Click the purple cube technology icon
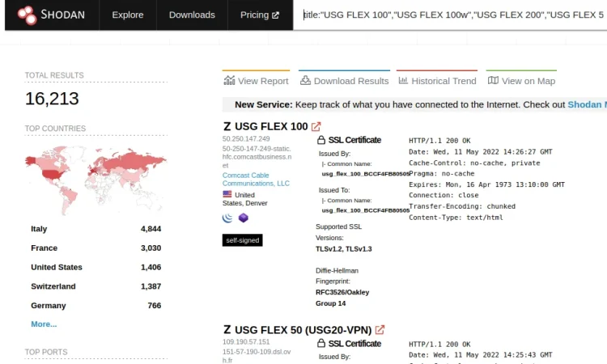The height and width of the screenshot is (364, 607). click(243, 218)
